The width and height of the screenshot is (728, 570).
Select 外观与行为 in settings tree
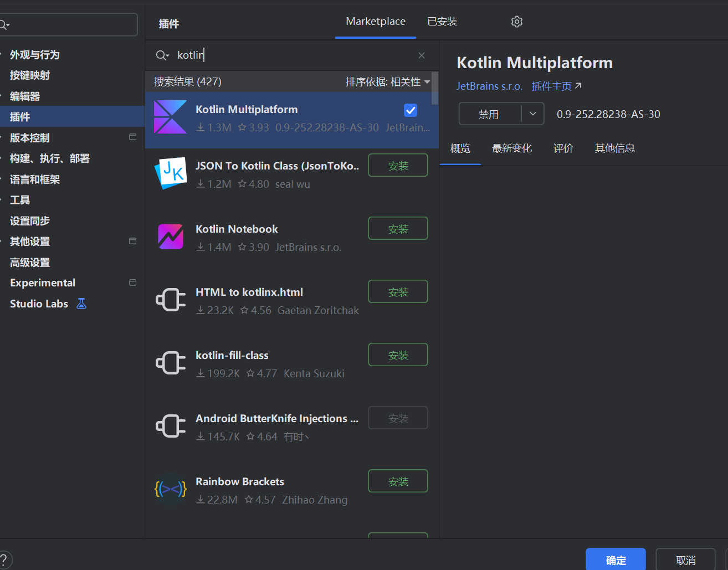[x=34, y=55]
